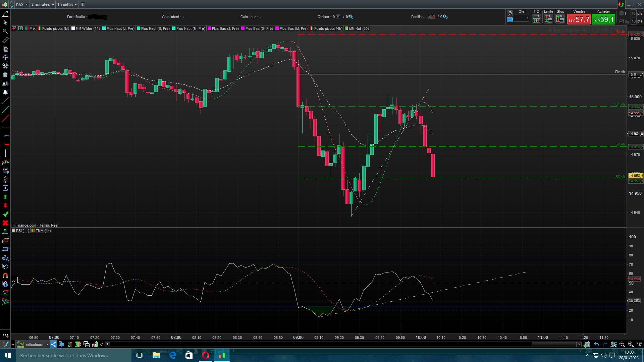The height and width of the screenshot is (362, 644).
Task: Click the Qté quantity input field
Action: 522,18
